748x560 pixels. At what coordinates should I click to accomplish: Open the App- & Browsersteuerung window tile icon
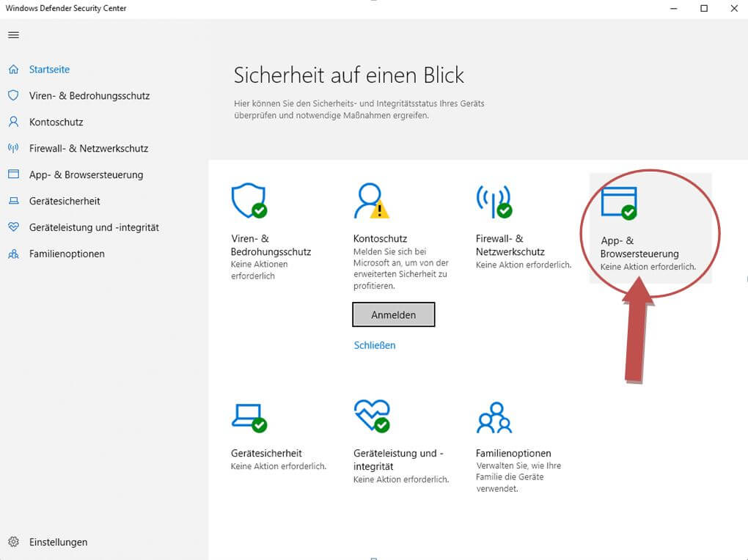coord(618,203)
